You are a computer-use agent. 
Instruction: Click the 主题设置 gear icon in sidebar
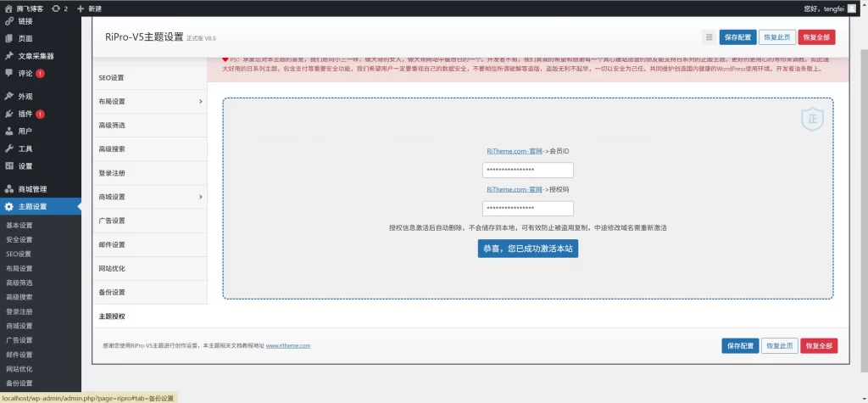pos(8,206)
